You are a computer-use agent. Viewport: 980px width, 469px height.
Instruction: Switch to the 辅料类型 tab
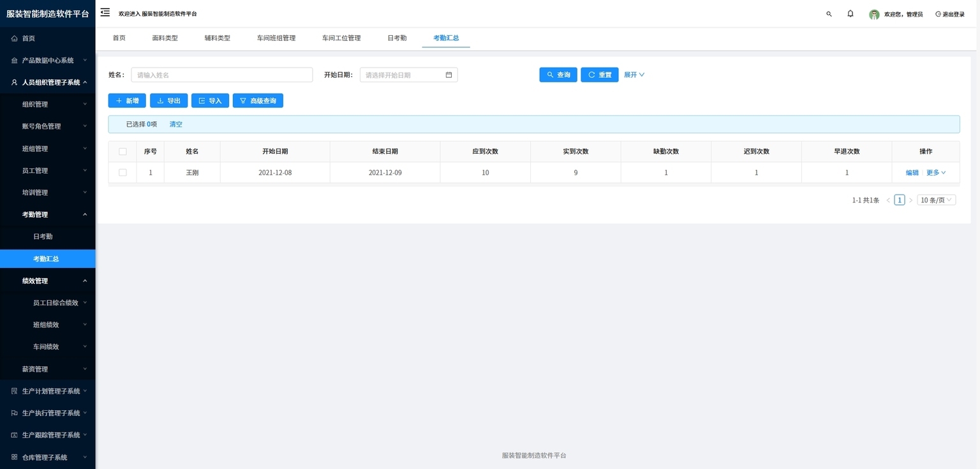tap(218, 38)
